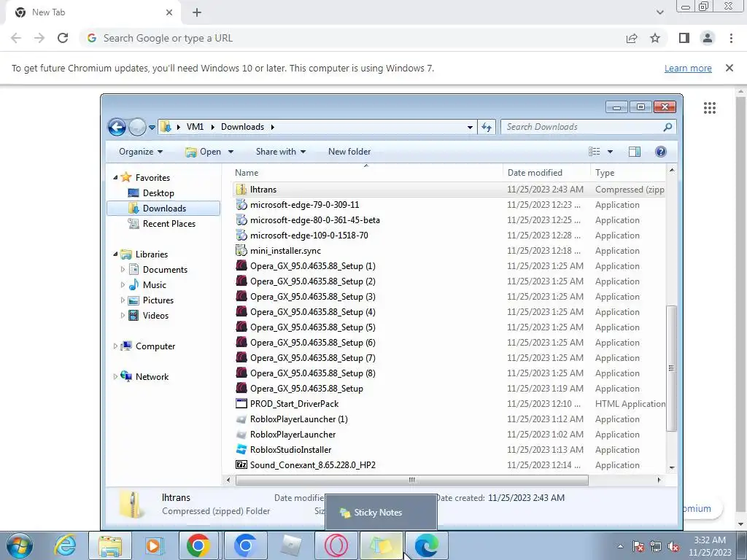Open the Share with menu
Image resolution: width=747 pixels, height=560 pixels.
281,152
